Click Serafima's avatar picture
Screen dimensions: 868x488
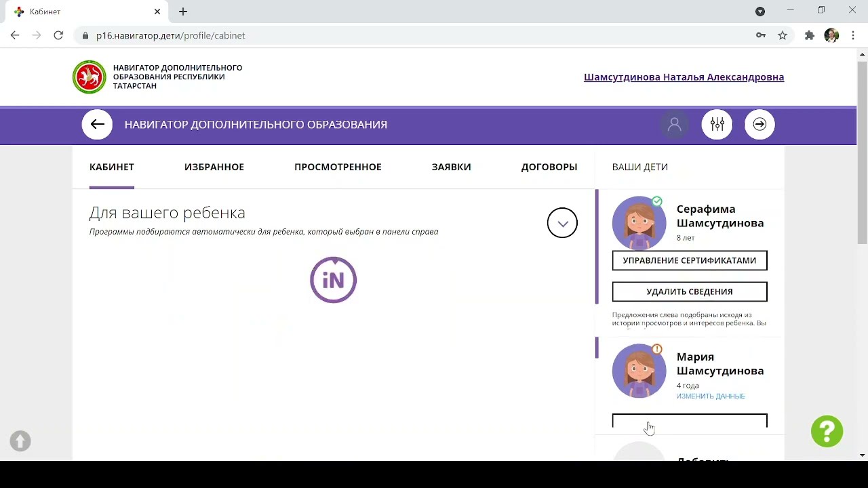tap(639, 223)
